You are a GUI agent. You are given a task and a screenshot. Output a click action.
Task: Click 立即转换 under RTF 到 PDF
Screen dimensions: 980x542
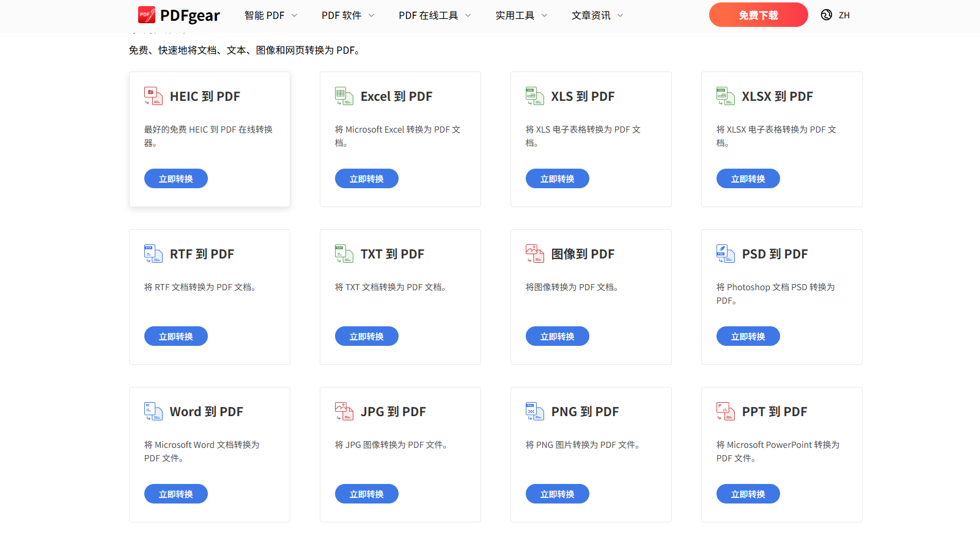176,336
